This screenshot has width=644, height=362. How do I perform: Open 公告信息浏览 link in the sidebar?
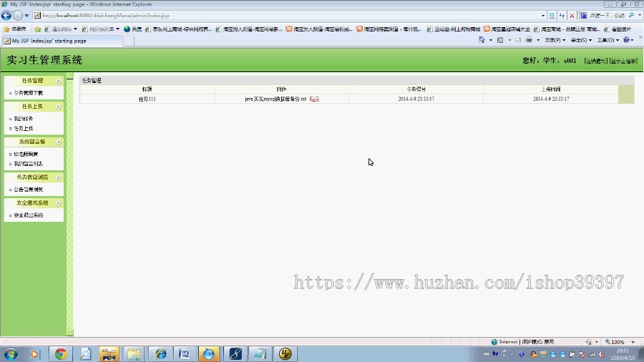(29, 190)
